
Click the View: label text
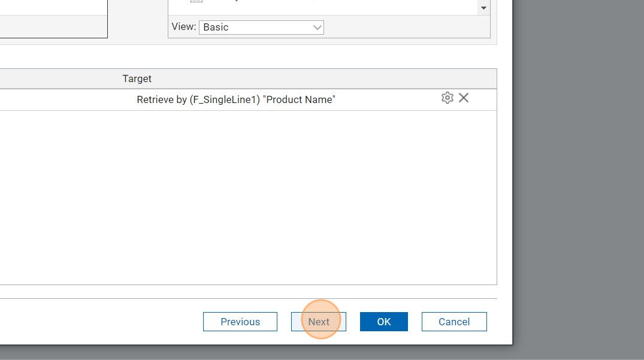(x=183, y=27)
